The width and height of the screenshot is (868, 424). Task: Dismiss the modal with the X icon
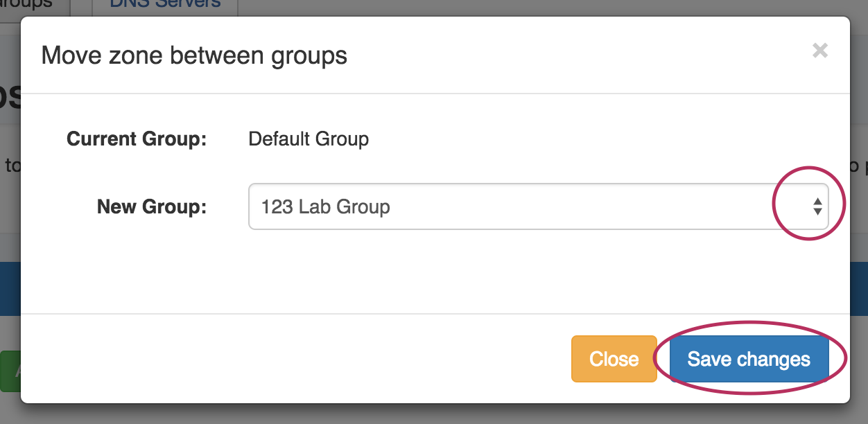(820, 51)
